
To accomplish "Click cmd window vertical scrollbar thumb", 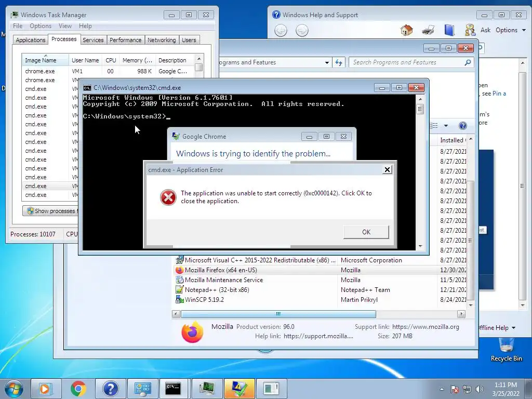I will coord(420,109).
